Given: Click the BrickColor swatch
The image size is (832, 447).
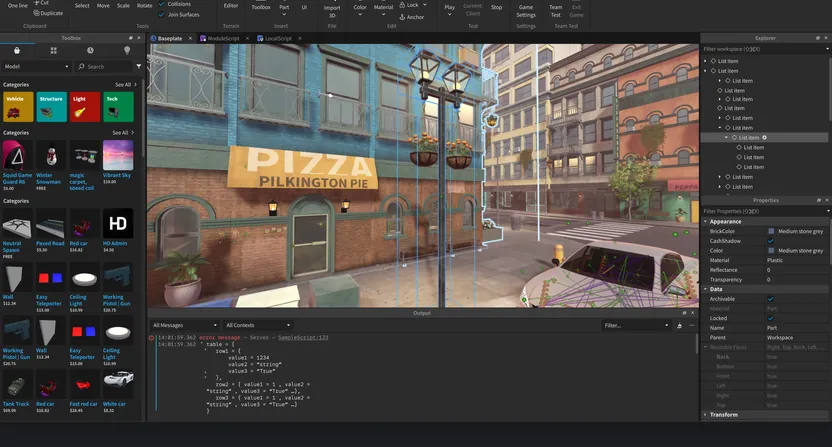Looking at the screenshot, I should [x=771, y=231].
